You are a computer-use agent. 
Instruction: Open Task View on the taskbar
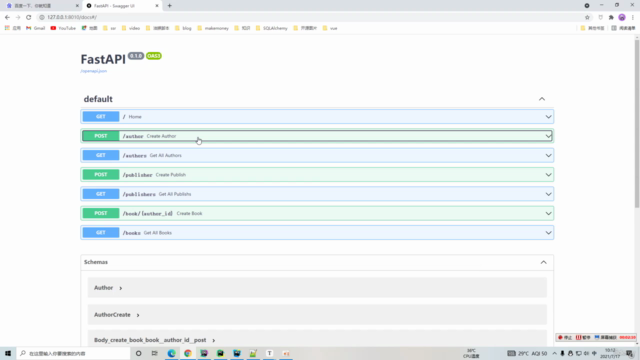155,353
